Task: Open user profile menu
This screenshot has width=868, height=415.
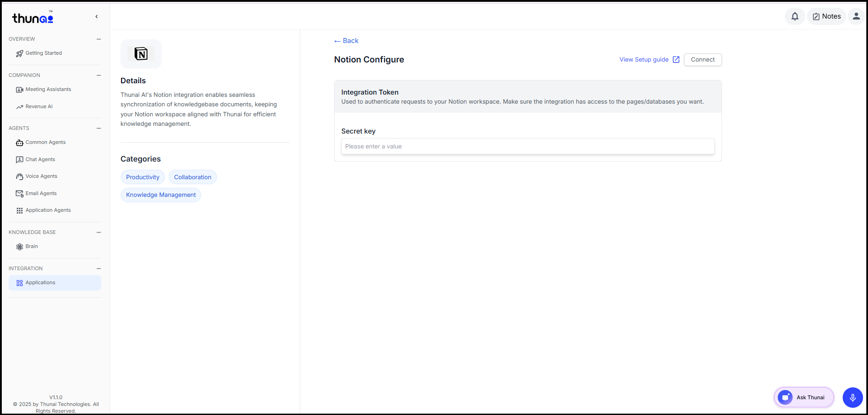Action: point(856,16)
